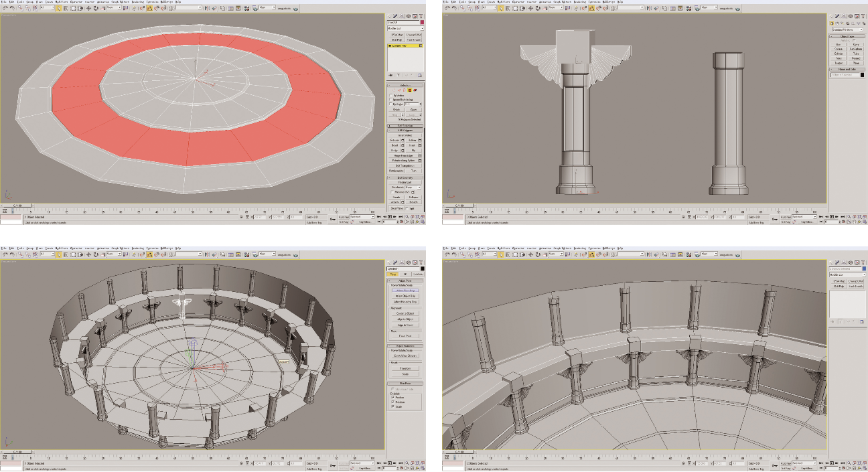868x472 pixels.
Task: Click the object name field in Editable Poly screenshot
Action: point(403,22)
